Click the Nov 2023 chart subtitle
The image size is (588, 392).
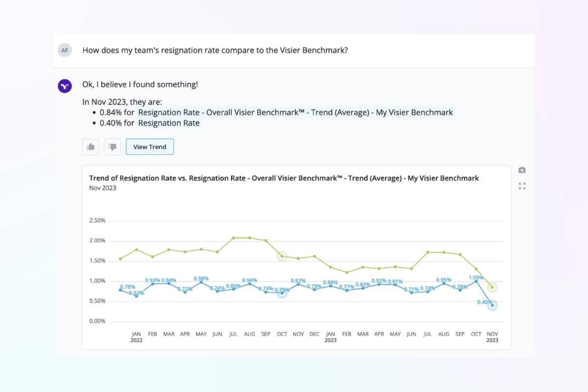(x=103, y=188)
